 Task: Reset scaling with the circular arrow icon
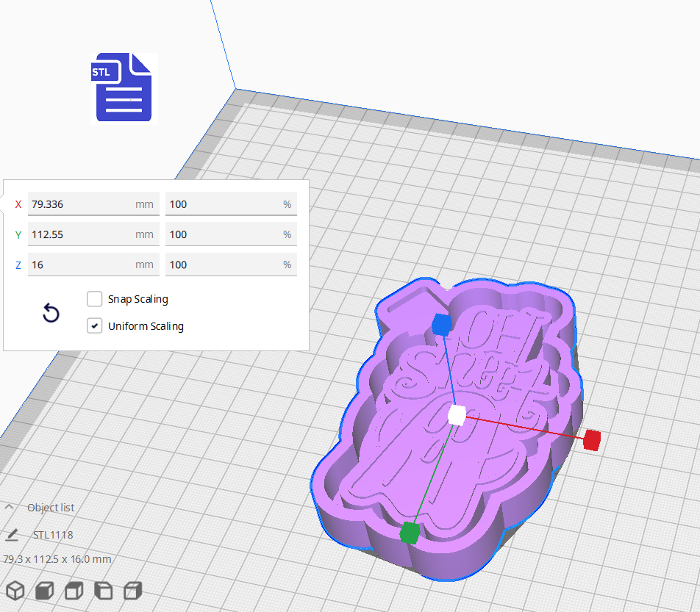pyautogui.click(x=51, y=314)
